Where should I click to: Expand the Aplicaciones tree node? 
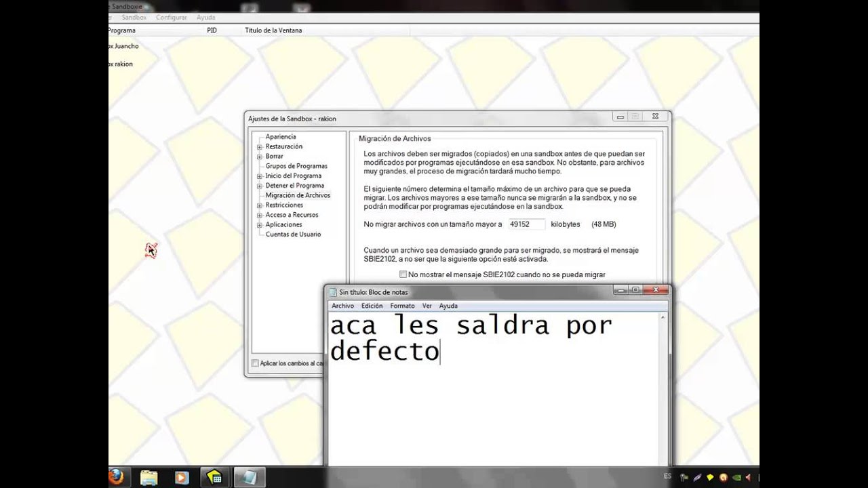pyautogui.click(x=260, y=225)
